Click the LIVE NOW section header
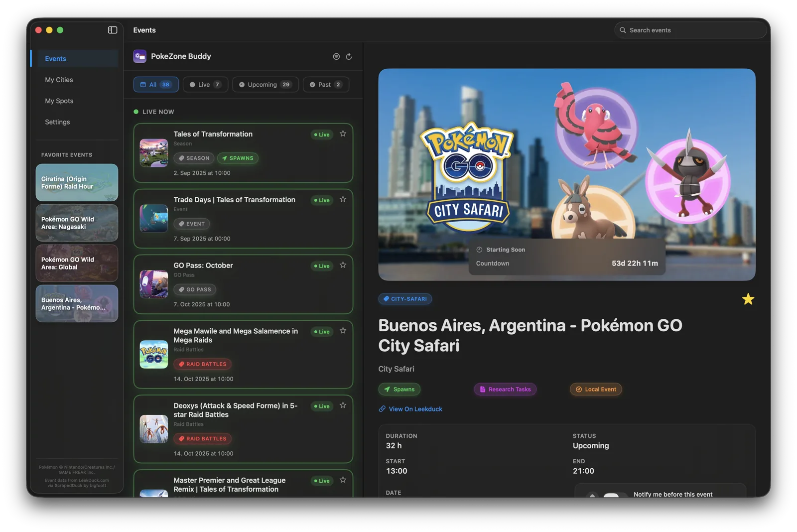This screenshot has height=532, width=797. [154, 112]
